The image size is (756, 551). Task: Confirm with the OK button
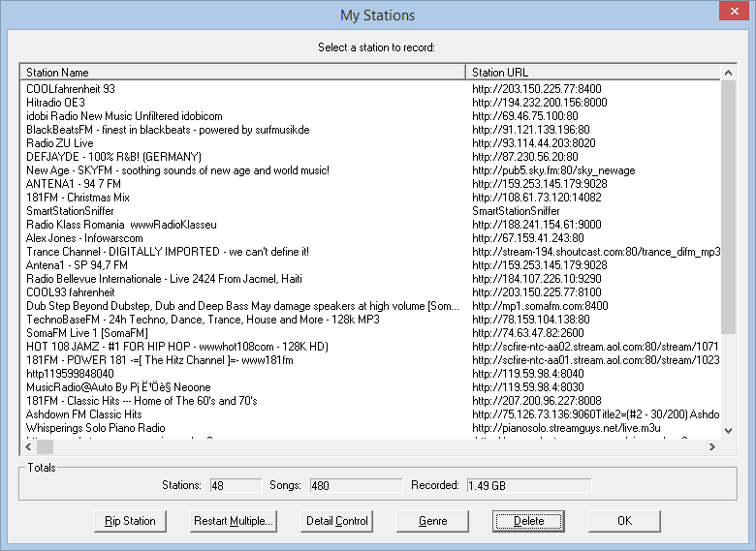tap(624, 521)
